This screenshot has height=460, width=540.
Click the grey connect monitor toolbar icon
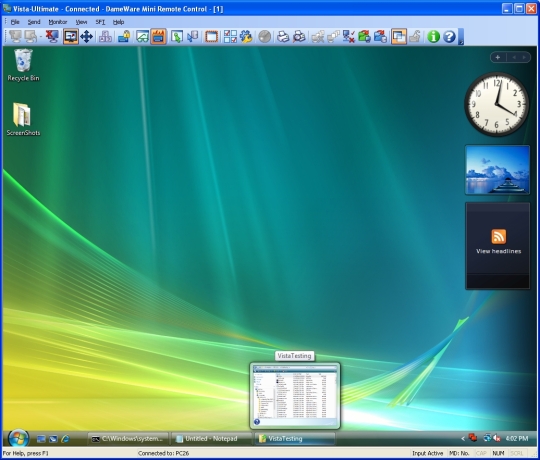[15, 36]
